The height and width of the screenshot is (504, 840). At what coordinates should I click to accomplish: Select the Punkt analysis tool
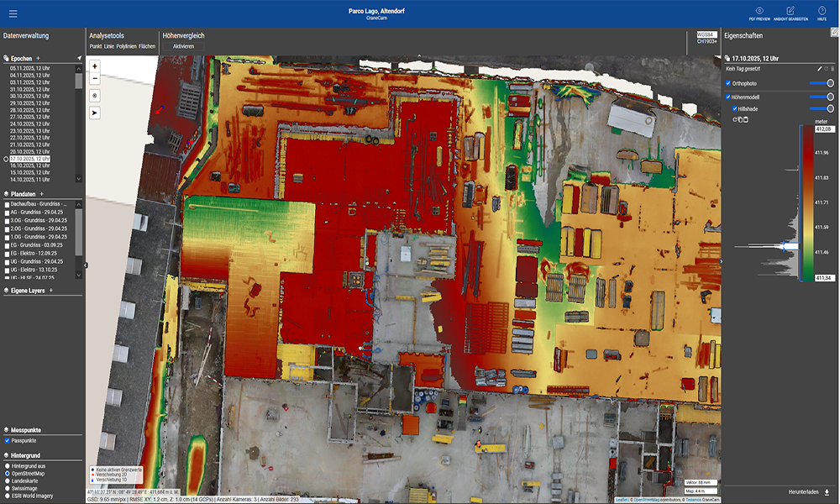pos(95,46)
